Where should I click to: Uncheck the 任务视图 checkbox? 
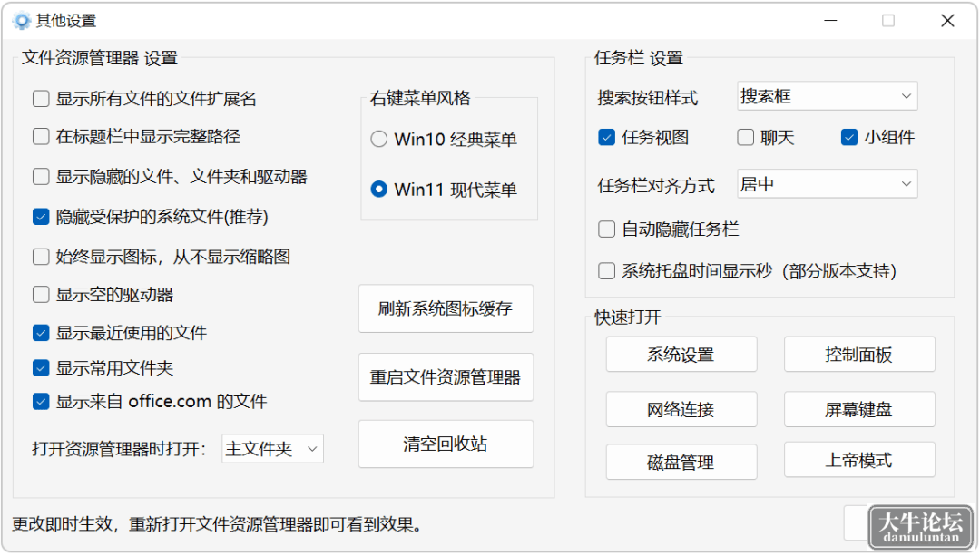(606, 138)
